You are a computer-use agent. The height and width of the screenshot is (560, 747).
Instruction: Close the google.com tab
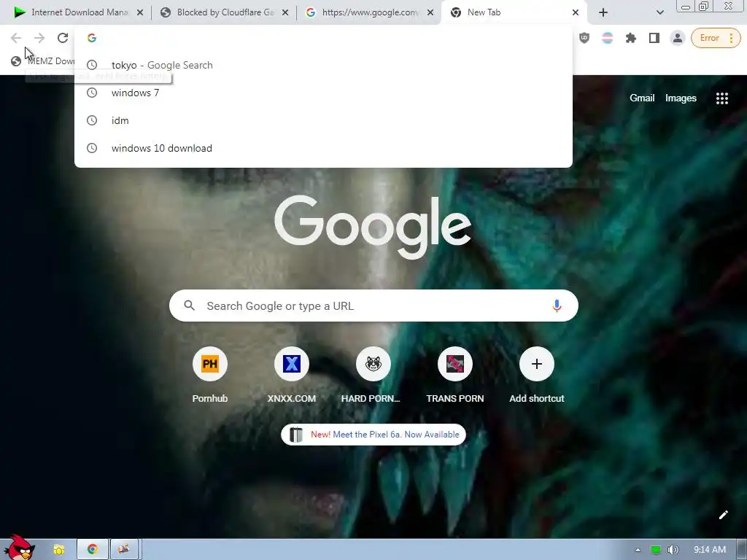tap(430, 13)
